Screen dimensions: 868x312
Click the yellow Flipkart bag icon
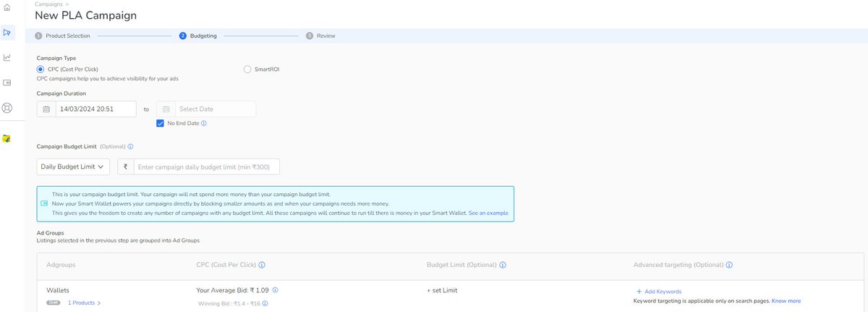pyautogui.click(x=7, y=138)
